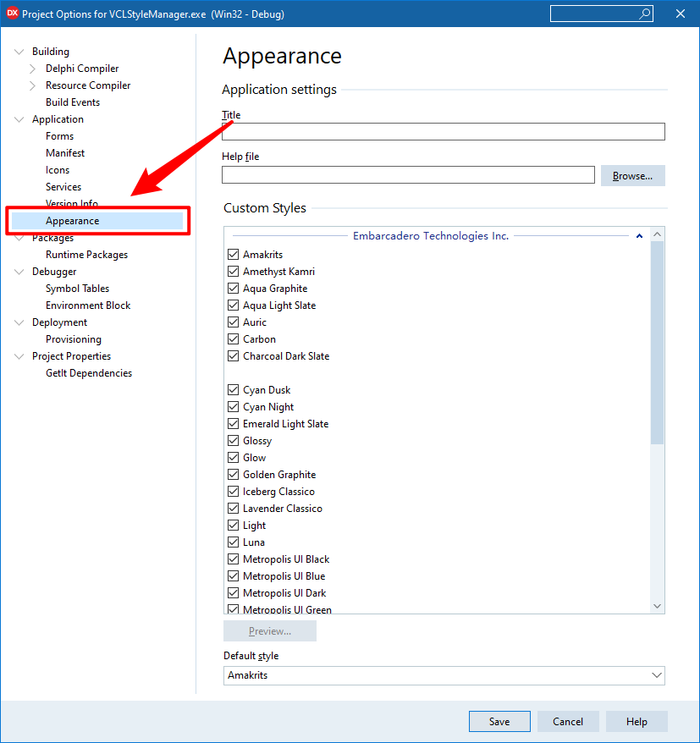Screen dimensions: 700x743
Task: Click the search magnifier icon in title bar
Action: [x=644, y=14]
